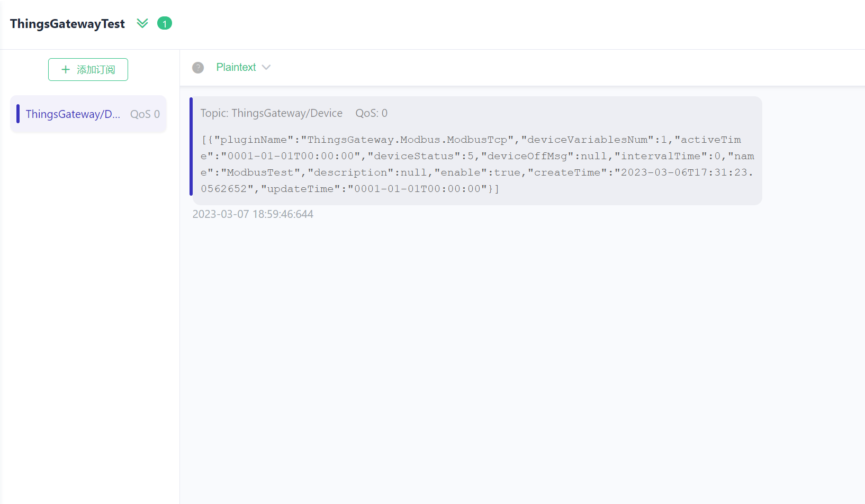Image resolution: width=865 pixels, height=504 pixels.
Task: Click the purple stripe beside the received message
Action: (191, 146)
